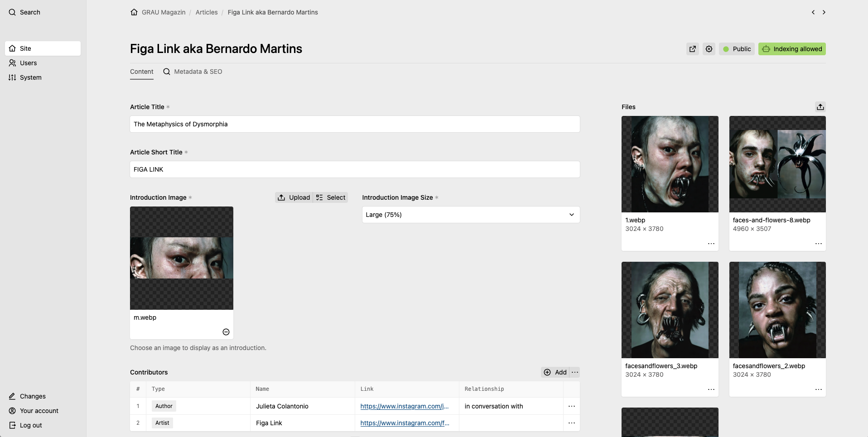Image resolution: width=868 pixels, height=437 pixels.
Task: Open Figa Link's Instagram link
Action: (x=405, y=423)
